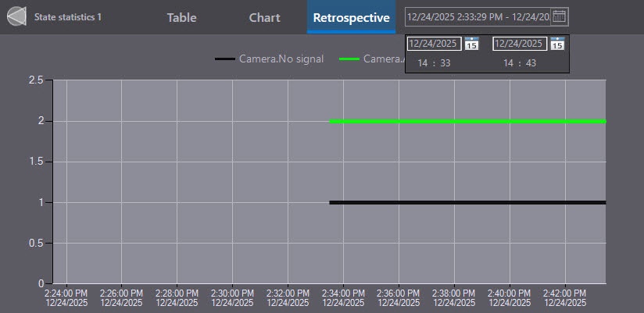This screenshot has height=313, width=644.
Task: Click the back arrow icon beside State statistics 1
Action: 16,16
